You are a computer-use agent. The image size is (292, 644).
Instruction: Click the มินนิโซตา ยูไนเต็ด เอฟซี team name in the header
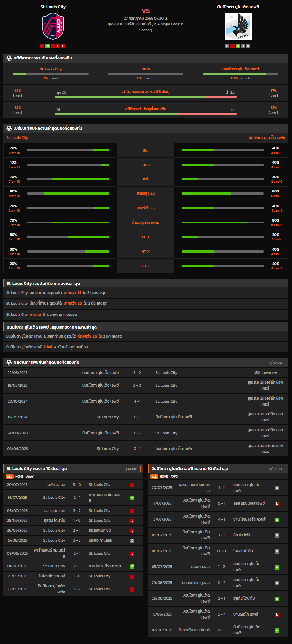pos(238,7)
